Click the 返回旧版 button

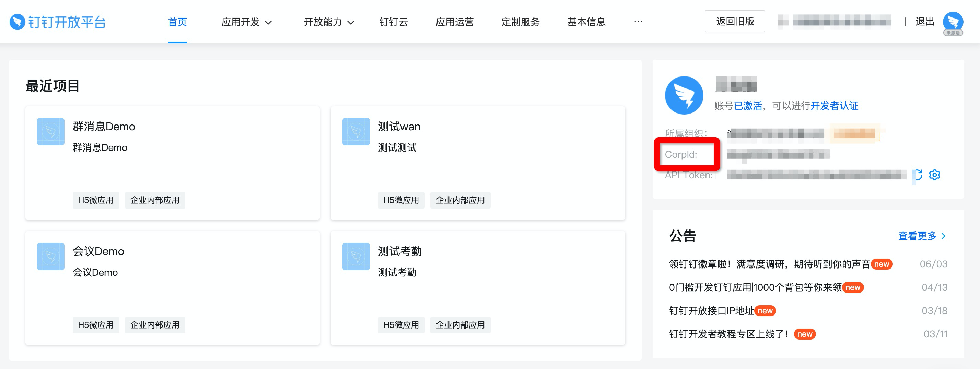(x=735, y=21)
